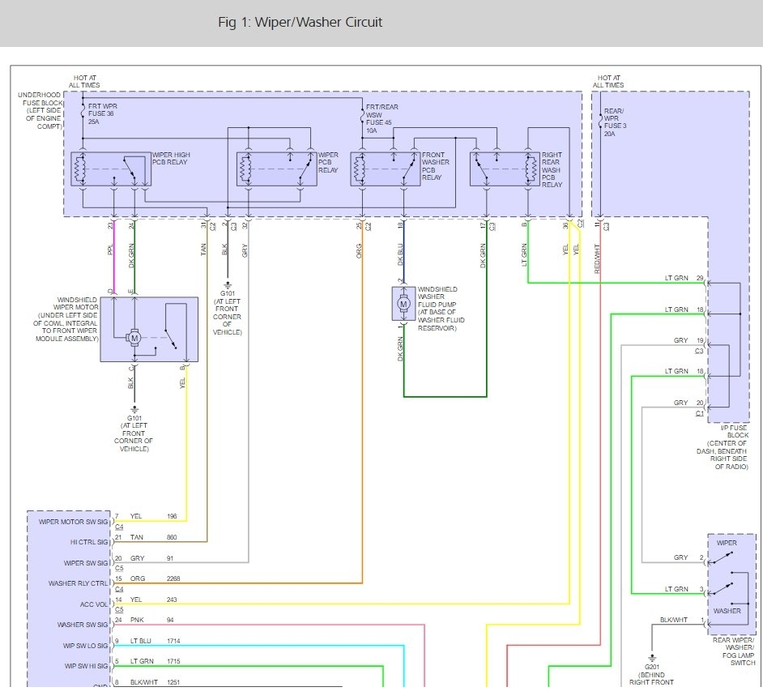
Task: Click the Underhood Fuse Block label
Action: [40, 110]
